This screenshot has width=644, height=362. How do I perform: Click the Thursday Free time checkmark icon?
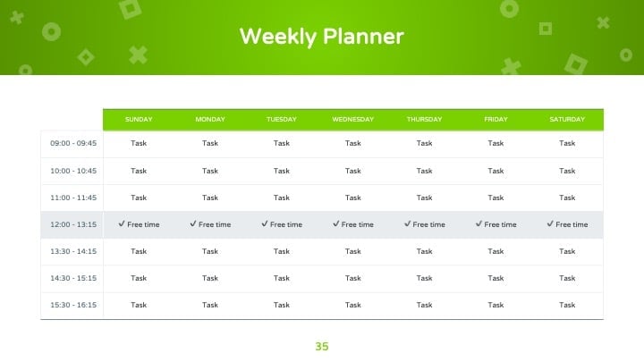click(408, 223)
